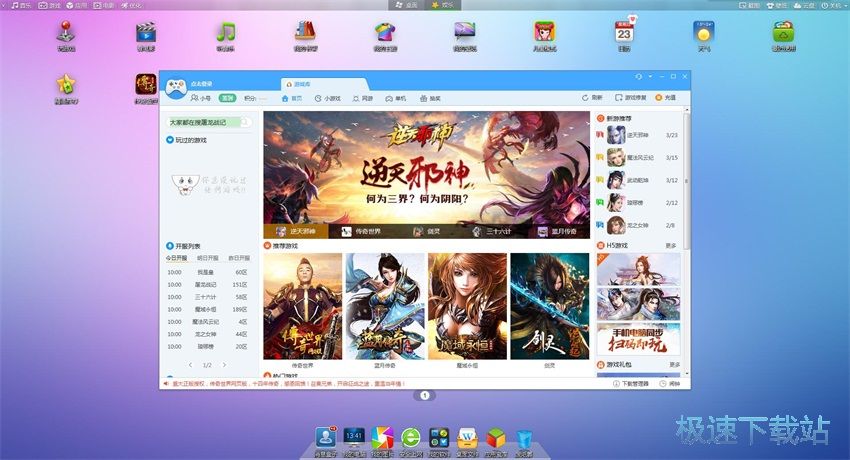The height and width of the screenshot is (460, 850).
Task: Open the 魔域永恒 recommended game thumbnail
Action: coord(467,306)
